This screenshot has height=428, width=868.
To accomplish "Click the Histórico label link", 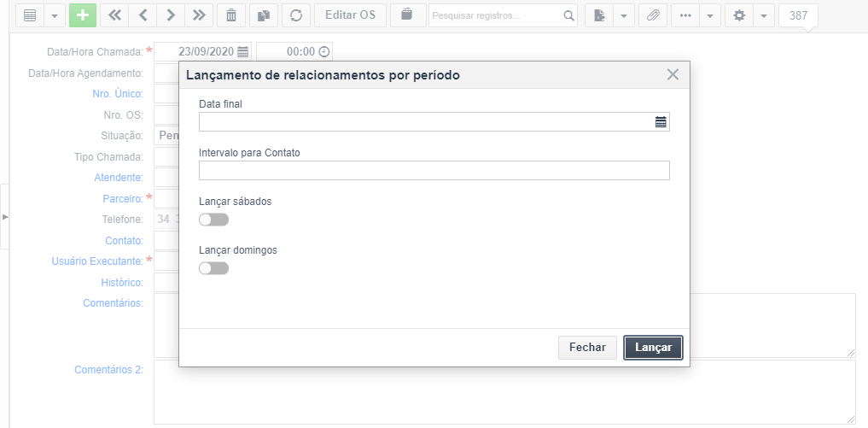I will (x=122, y=283).
